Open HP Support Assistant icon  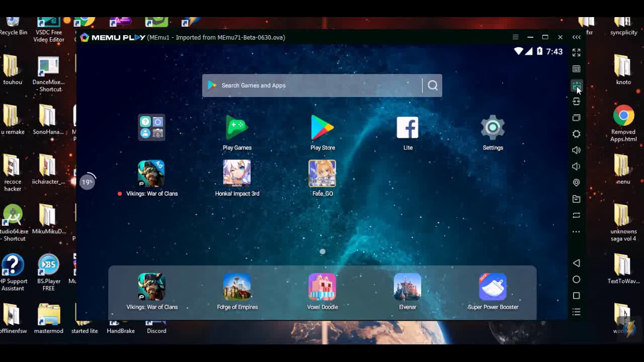[x=13, y=273]
